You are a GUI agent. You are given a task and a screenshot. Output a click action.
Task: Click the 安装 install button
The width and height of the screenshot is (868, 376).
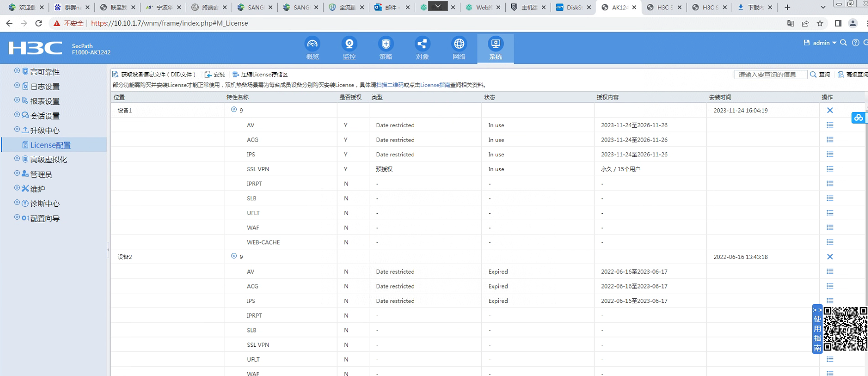click(x=215, y=74)
